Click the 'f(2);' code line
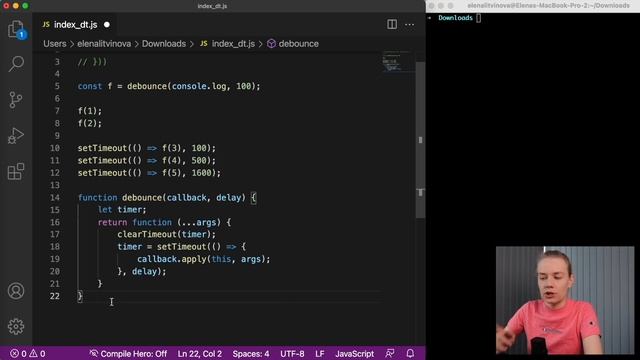 point(90,123)
